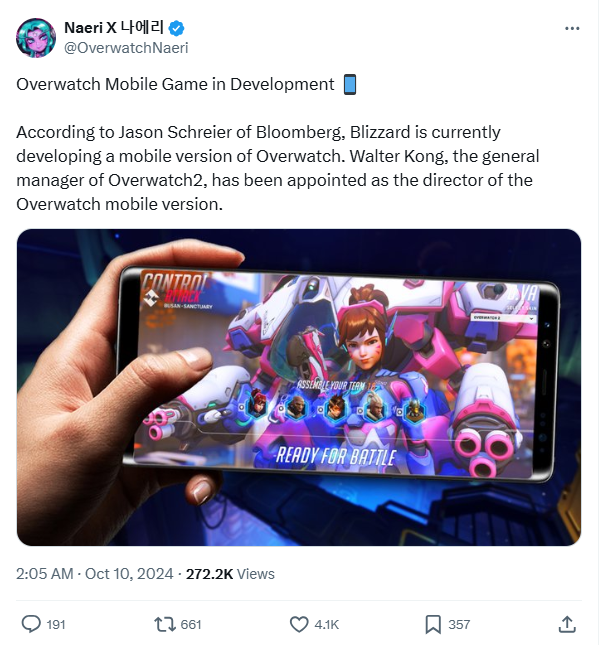Image resolution: width=607 pixels, height=645 pixels.
Task: Open the D.Va phone image thumbnail
Action: coord(299,387)
